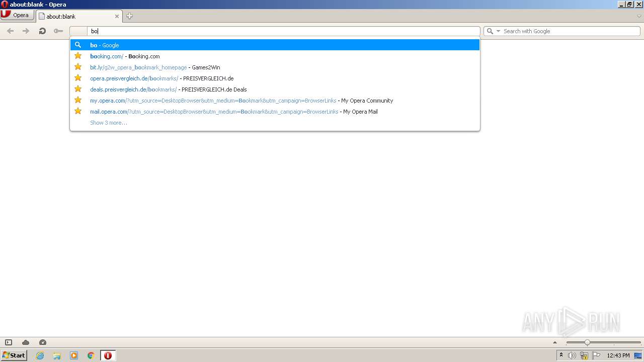Click star icon beside Games2Win suggestion
The width and height of the screenshot is (644, 362).
pos(78,67)
